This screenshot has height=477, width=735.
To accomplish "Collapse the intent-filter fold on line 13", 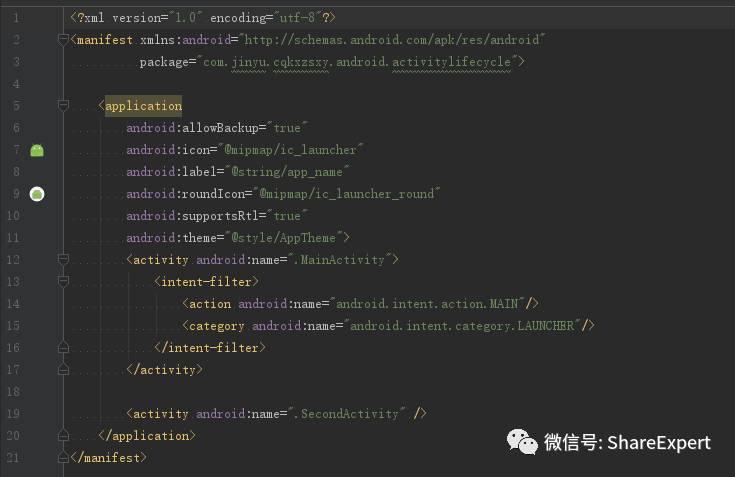I will point(63,282).
